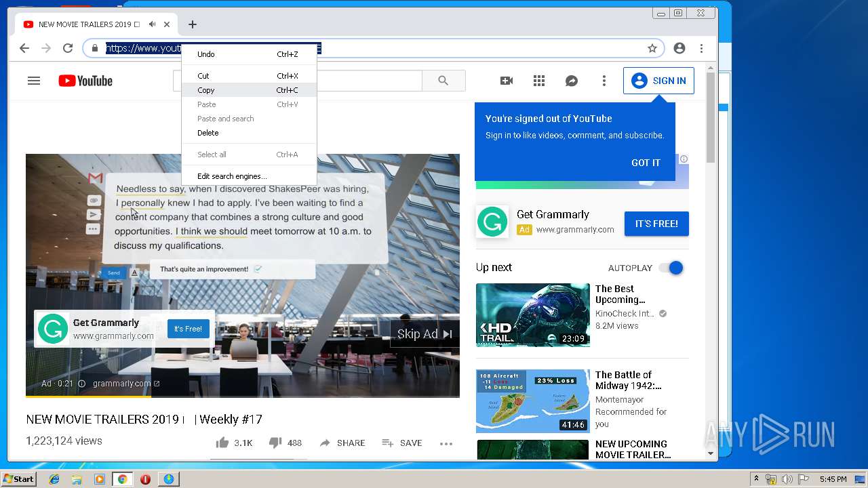Open the grammarly.com link under the ad
Screen dimensions: 868x488
[126, 384]
